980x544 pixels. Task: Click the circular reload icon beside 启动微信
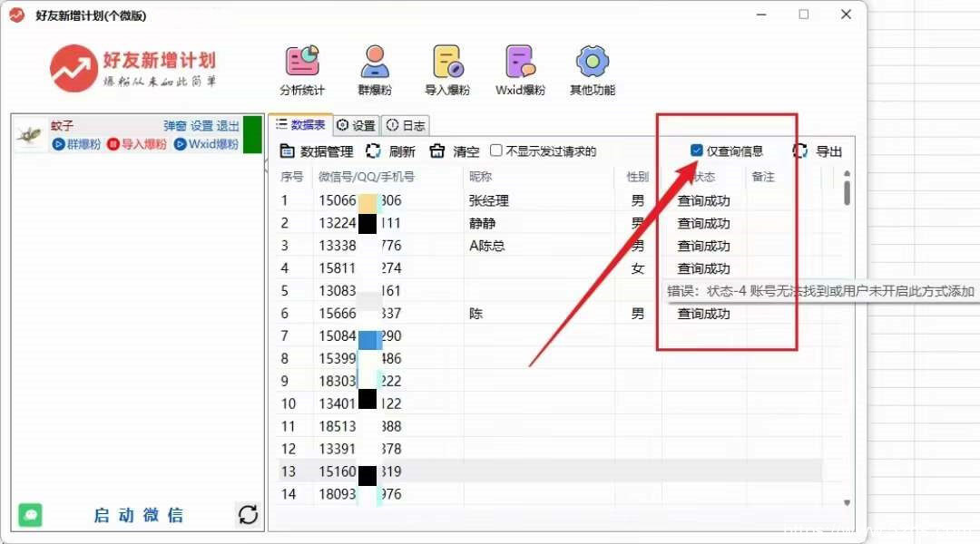(x=248, y=515)
